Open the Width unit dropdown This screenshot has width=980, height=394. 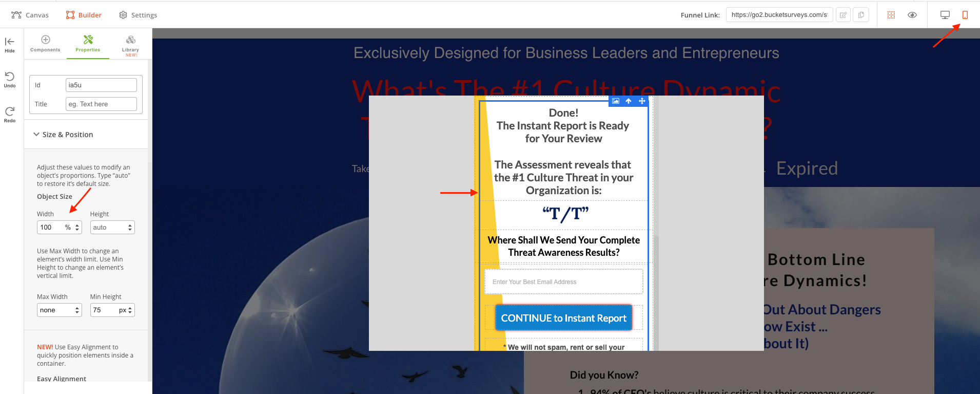(73, 227)
